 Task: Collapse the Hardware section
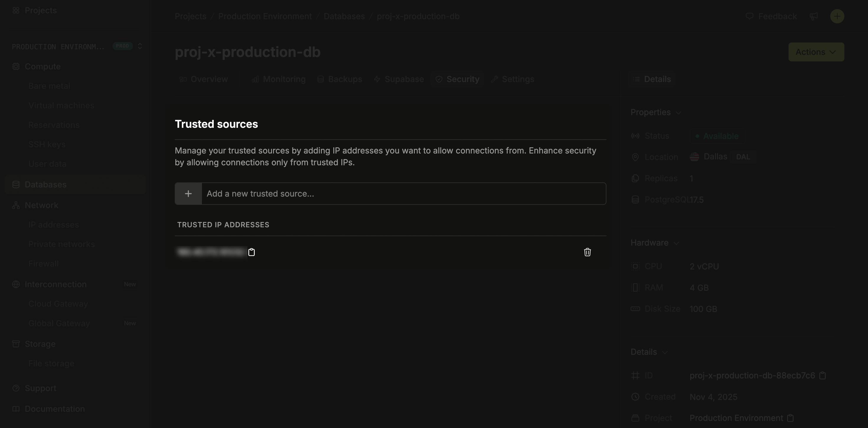677,243
